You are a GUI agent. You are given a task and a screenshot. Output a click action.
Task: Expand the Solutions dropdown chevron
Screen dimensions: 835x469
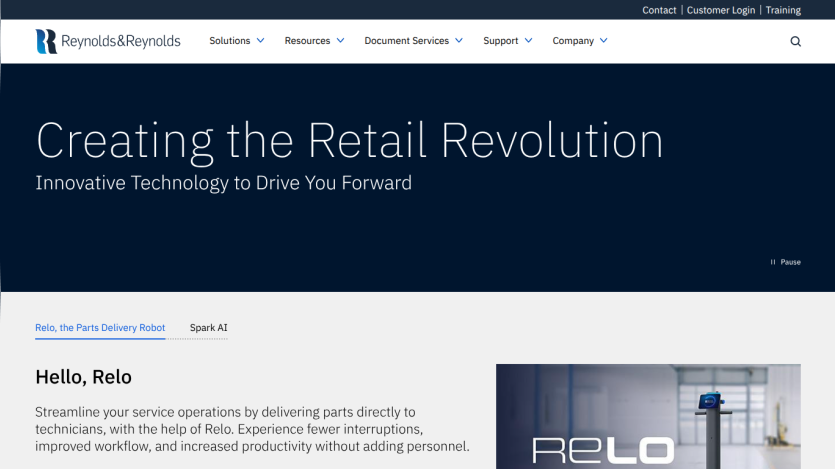(x=260, y=40)
